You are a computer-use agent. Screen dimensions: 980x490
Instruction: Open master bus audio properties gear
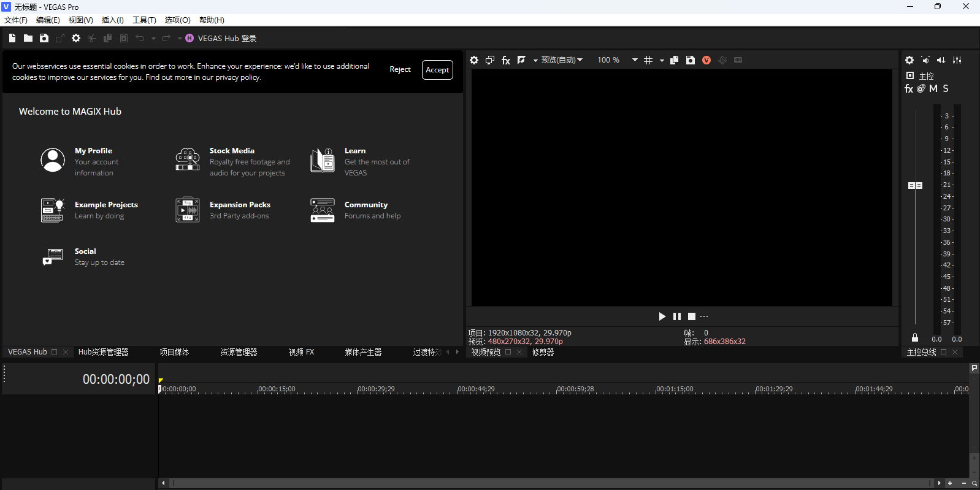tap(909, 60)
